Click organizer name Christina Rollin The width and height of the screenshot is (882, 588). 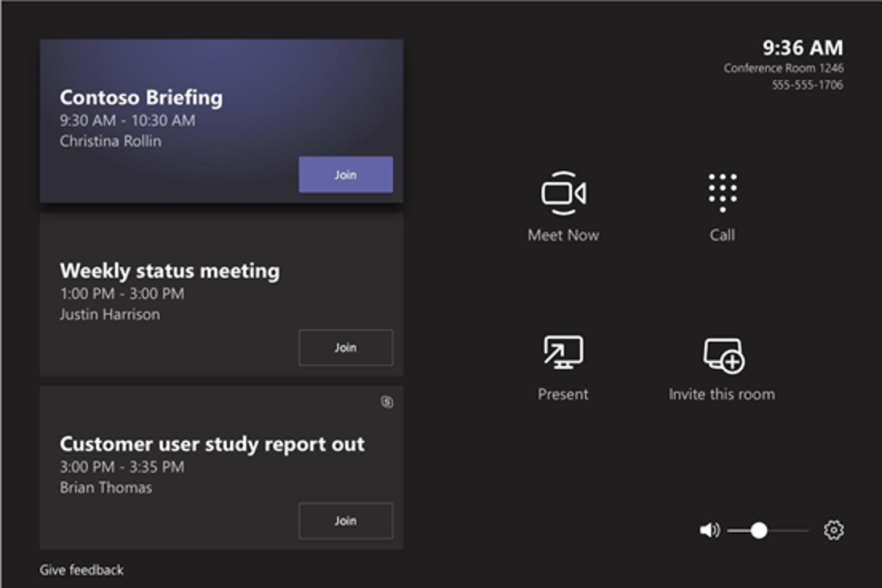pos(110,141)
